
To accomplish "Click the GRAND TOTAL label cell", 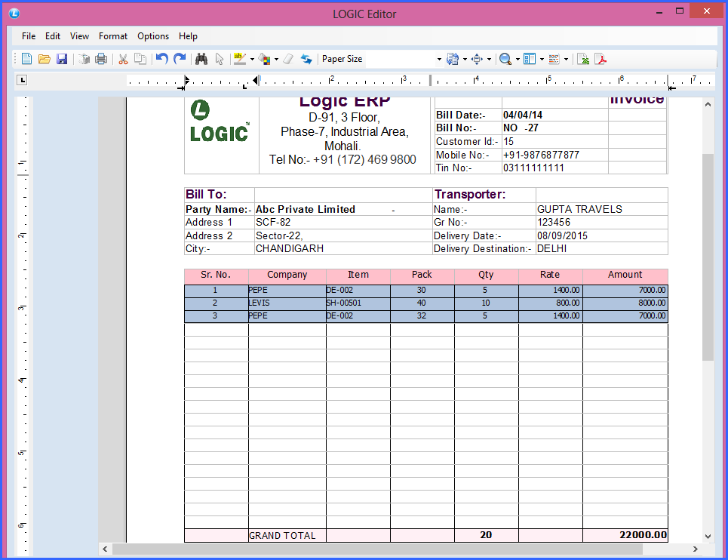I will click(287, 535).
